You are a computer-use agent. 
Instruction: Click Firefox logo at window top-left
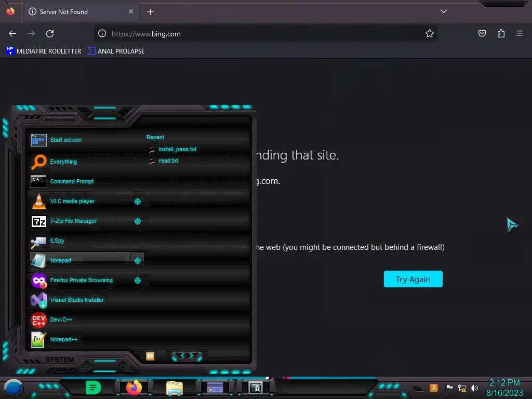(x=10, y=11)
